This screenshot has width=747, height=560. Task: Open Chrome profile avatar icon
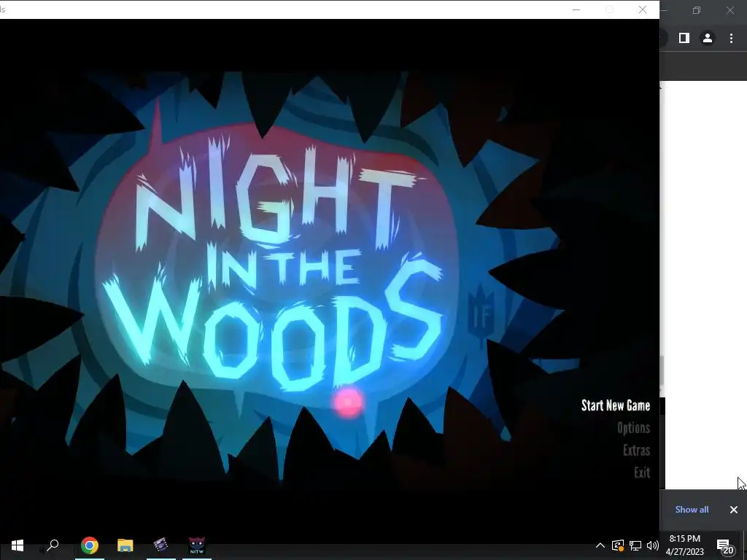click(708, 38)
